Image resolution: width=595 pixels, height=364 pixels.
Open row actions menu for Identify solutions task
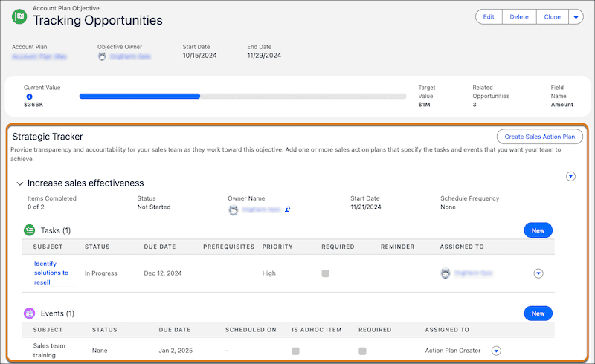(x=538, y=273)
